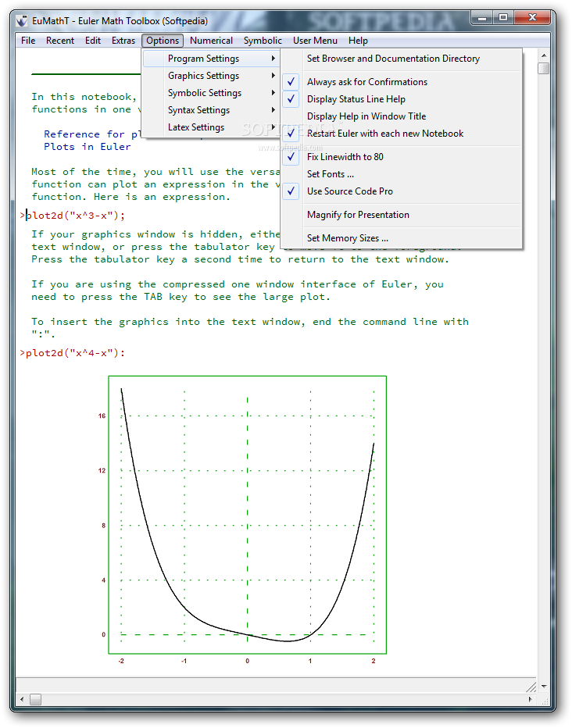Open the Set Fonts dialog

coord(401,174)
